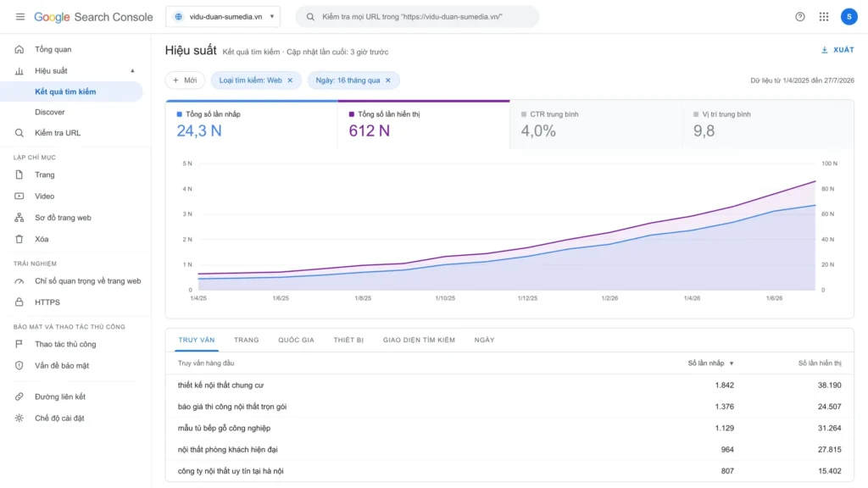
Task: Switch to the TRANG tab
Action: pyautogui.click(x=247, y=340)
